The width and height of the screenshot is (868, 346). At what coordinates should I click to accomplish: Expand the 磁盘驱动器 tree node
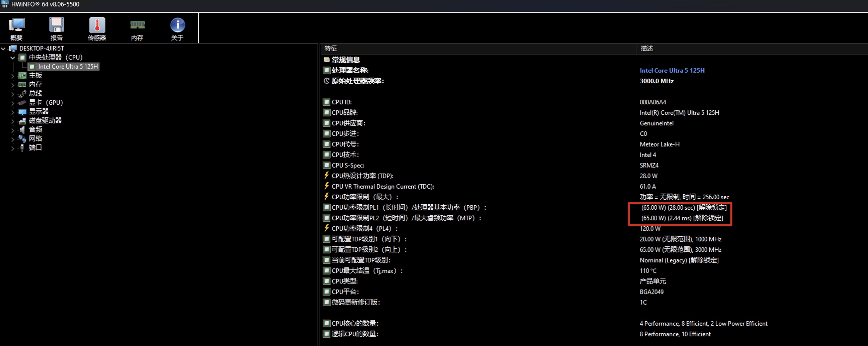13,121
